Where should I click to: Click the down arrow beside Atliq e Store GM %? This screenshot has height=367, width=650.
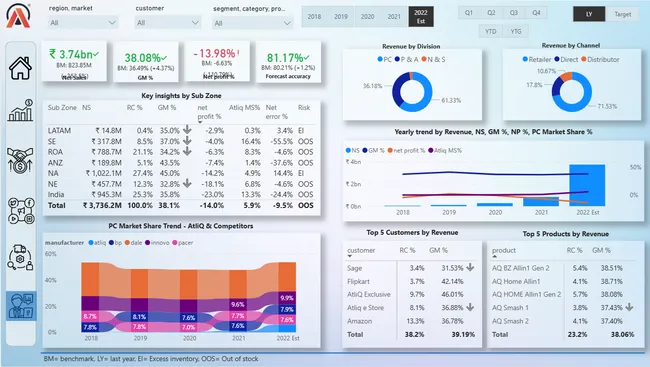(470, 307)
